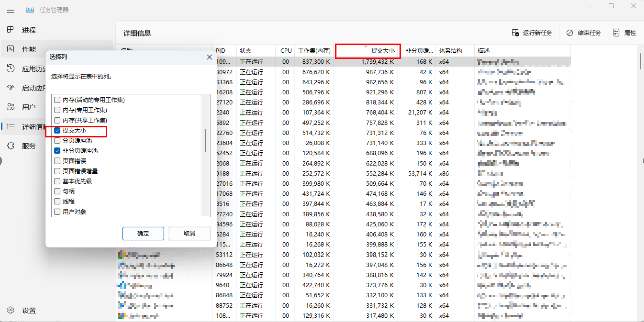644x322 pixels.
Task: Uncheck the 提交大小 checkbox
Action: (x=57, y=131)
